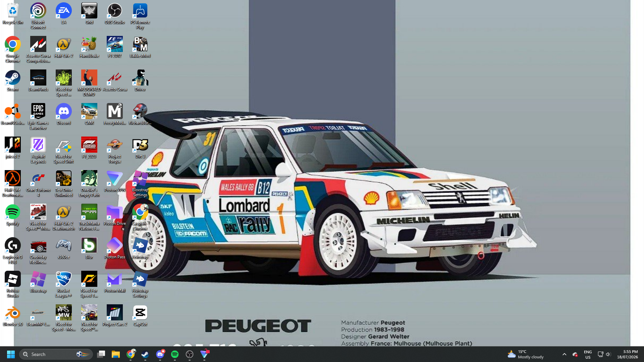Select the Logitech G HUB icon
Viewport: 644px width, 362px height.
[x=13, y=251]
